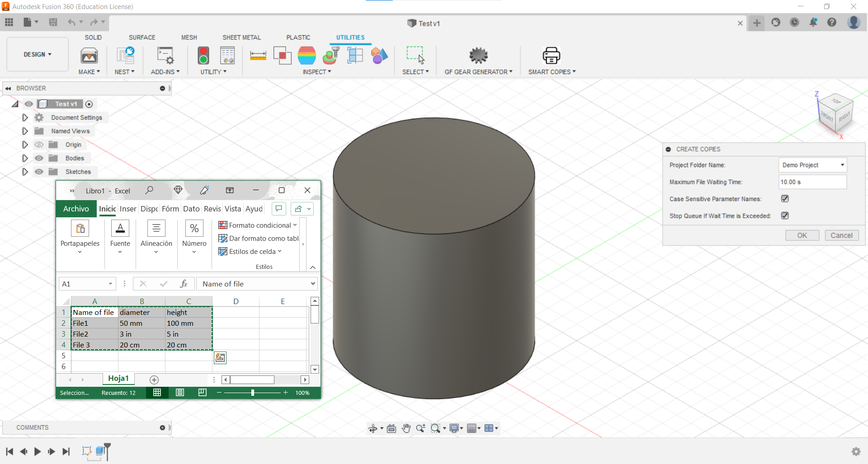The width and height of the screenshot is (868, 464).
Task: Hide the Bodies folder with eye icon
Action: tap(39, 158)
